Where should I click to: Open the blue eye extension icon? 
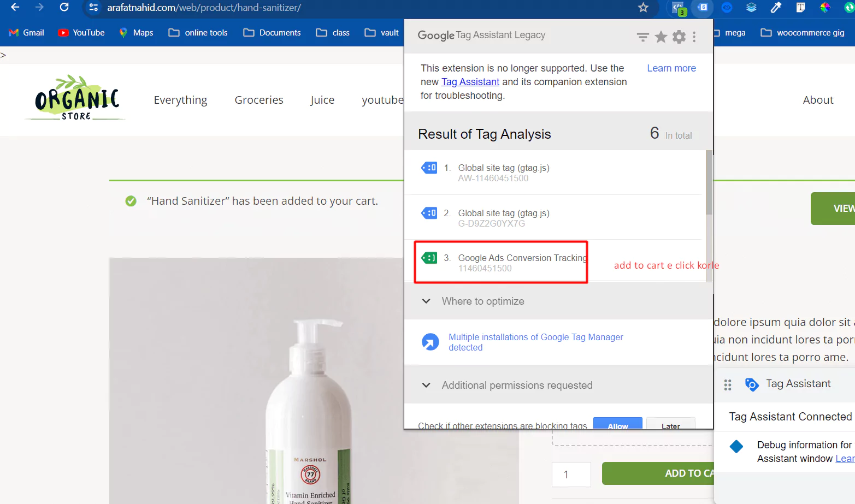point(727,8)
